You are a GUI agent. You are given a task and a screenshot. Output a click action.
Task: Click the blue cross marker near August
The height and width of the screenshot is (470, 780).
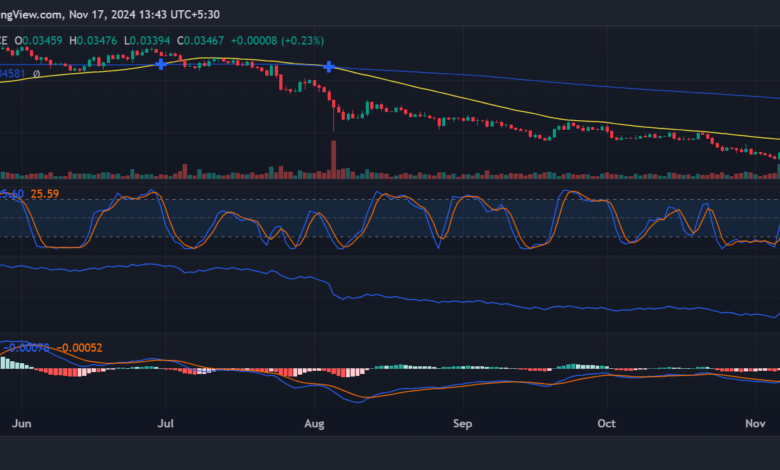(x=328, y=67)
